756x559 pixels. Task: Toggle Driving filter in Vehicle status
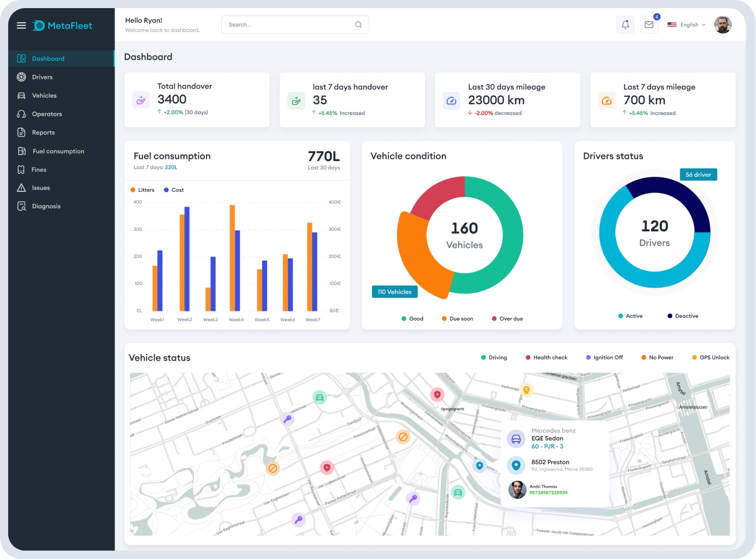pos(494,357)
